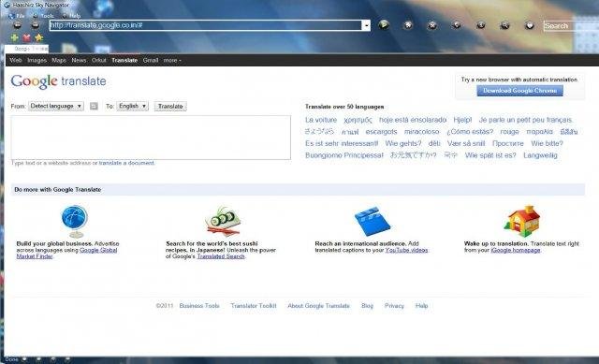
Task: Select Translate in the Google bar
Action: (x=124, y=60)
